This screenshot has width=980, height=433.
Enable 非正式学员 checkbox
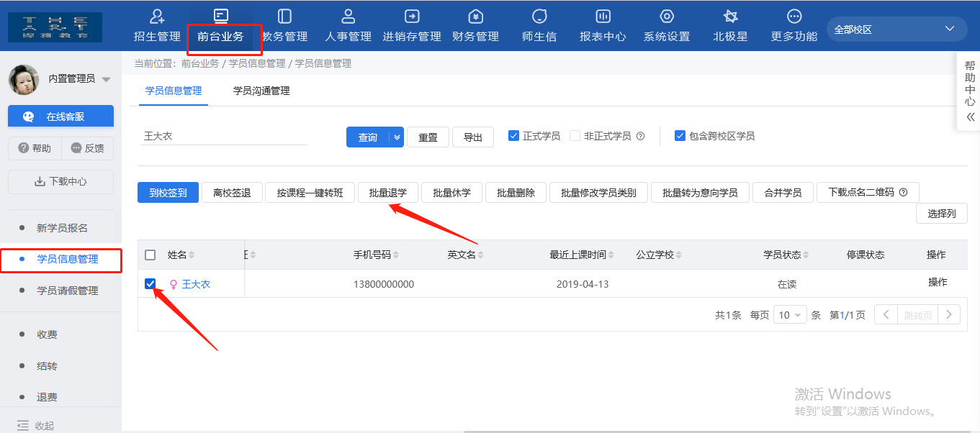pyautogui.click(x=575, y=136)
